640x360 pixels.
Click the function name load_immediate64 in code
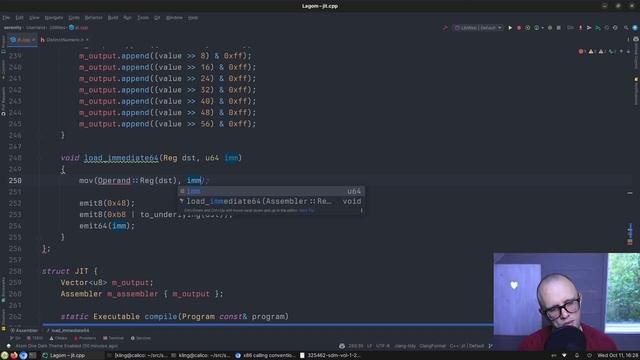121,158
